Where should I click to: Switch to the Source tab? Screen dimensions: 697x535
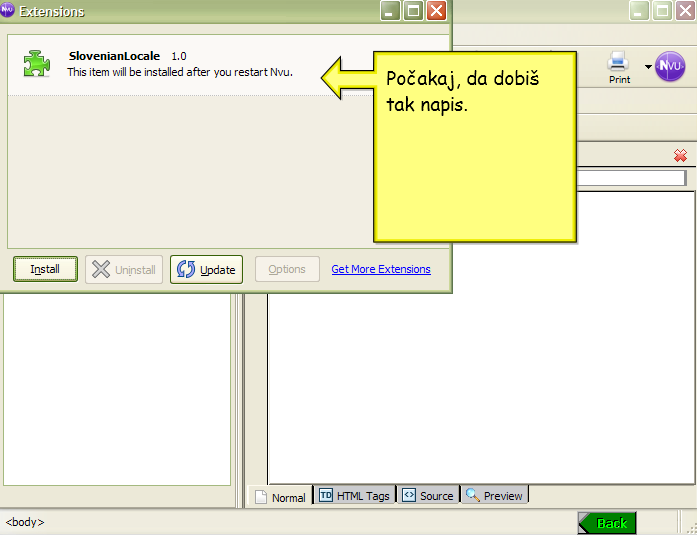(x=428, y=495)
